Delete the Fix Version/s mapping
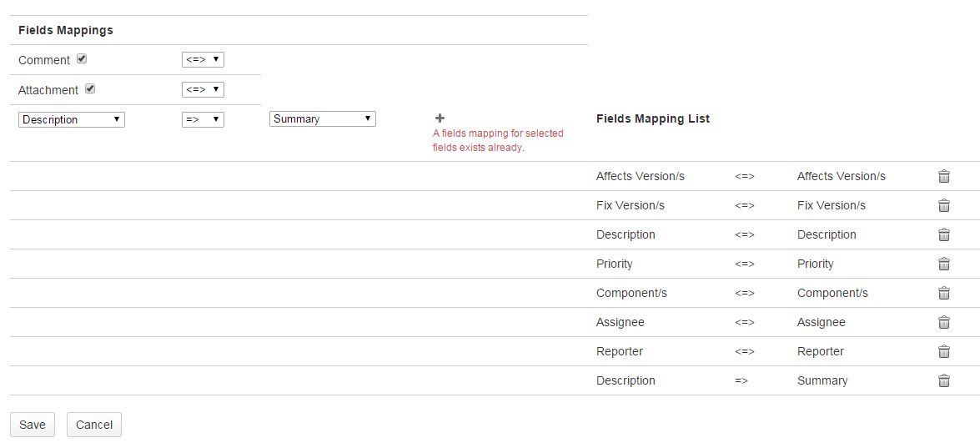Image resolution: width=980 pixels, height=448 pixels. point(944,205)
